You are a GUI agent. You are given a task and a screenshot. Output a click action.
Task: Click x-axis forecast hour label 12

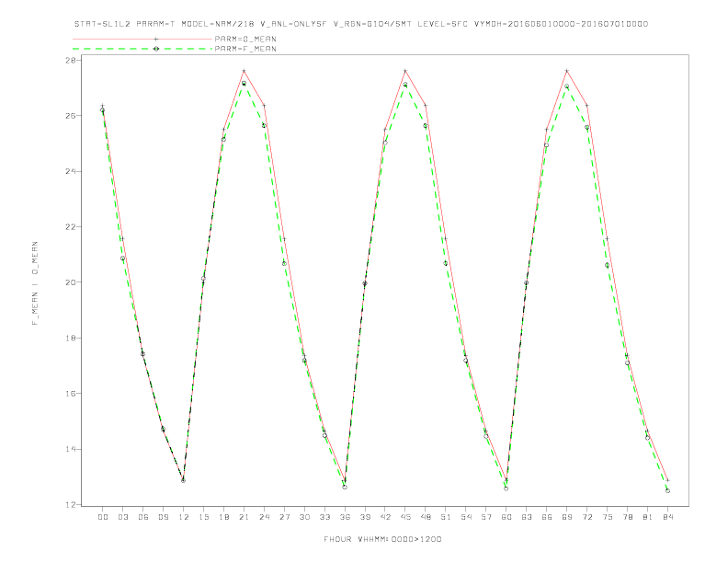tap(184, 517)
